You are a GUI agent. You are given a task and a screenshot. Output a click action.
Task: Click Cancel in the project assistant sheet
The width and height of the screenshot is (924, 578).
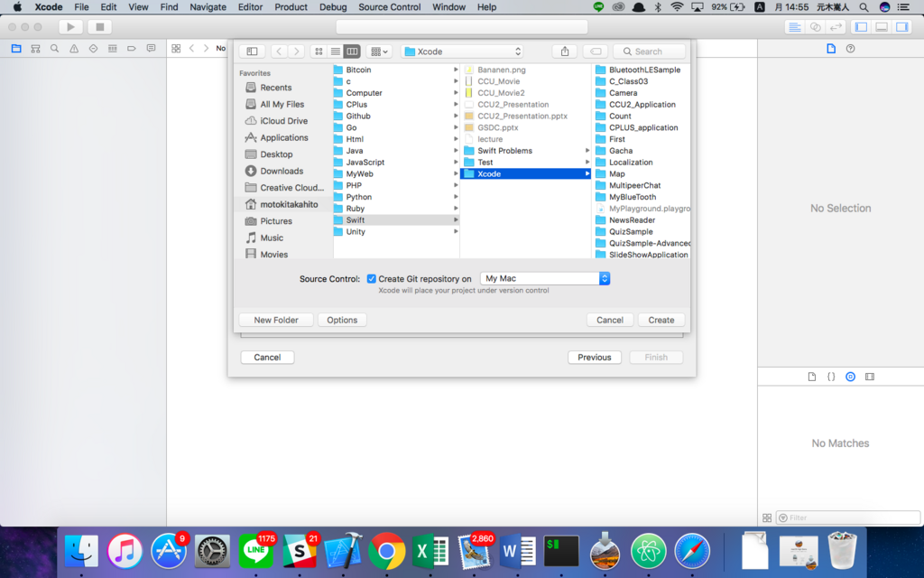coord(267,358)
